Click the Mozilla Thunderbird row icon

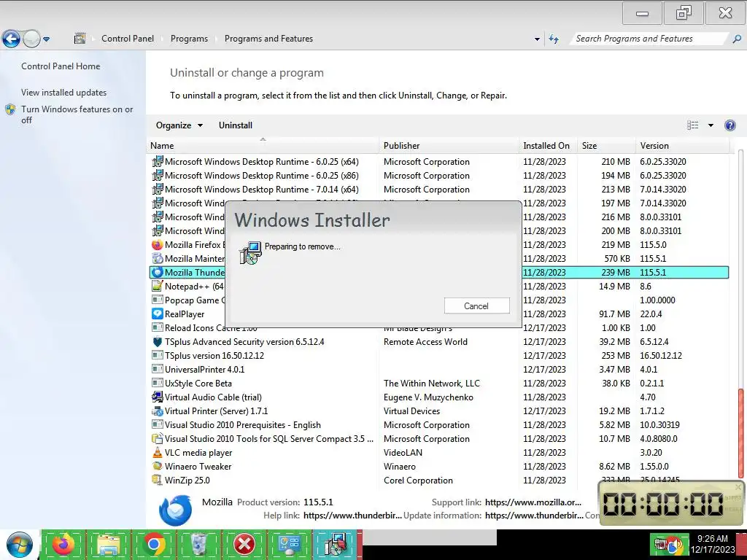pyautogui.click(x=158, y=273)
